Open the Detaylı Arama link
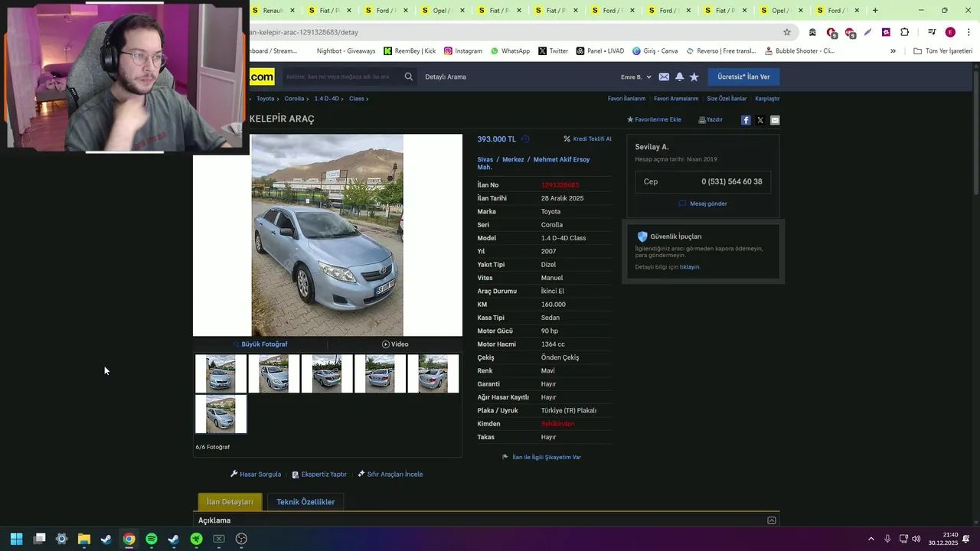The height and width of the screenshot is (551, 980). pyautogui.click(x=446, y=77)
